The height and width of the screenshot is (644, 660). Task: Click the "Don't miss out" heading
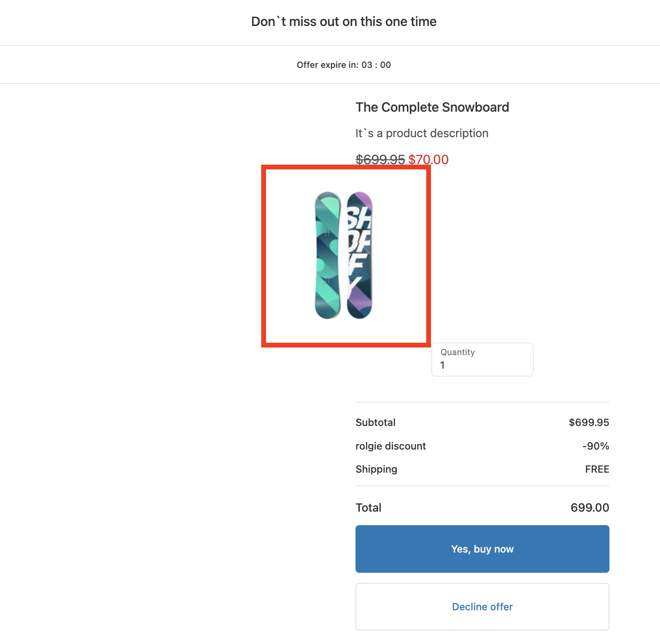pos(343,22)
